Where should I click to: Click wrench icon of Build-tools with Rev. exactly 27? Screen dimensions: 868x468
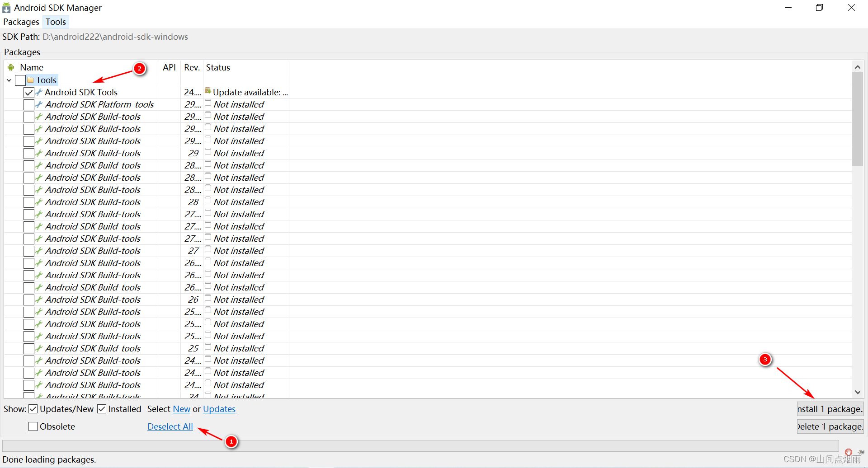coord(39,251)
